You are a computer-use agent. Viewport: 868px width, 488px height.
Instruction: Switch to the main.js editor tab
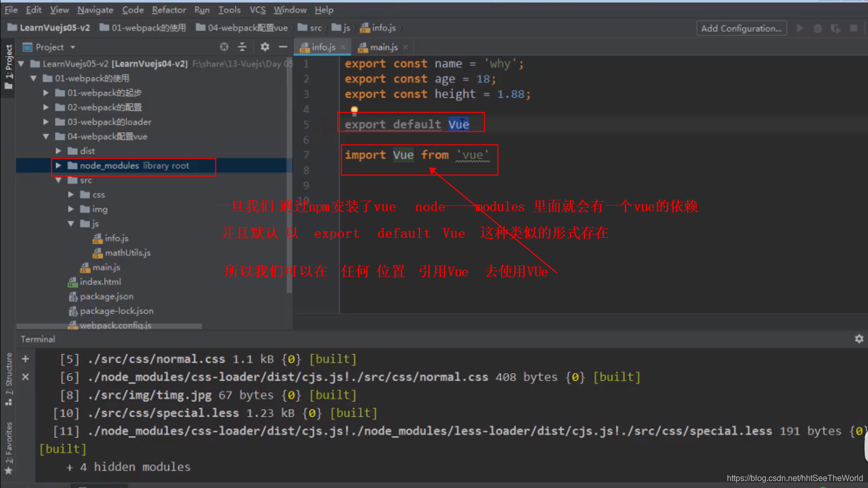click(383, 47)
